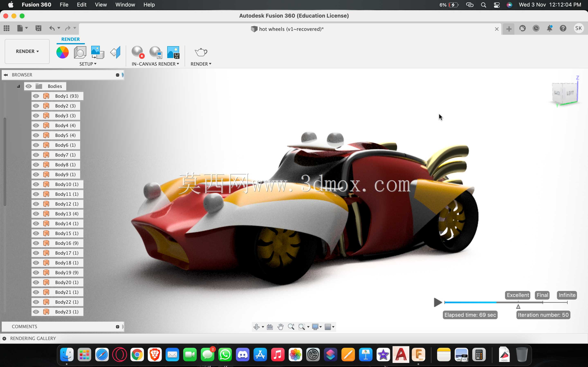The image size is (588, 367).
Task: Open WhatsApp from the Dock
Action: click(225, 355)
